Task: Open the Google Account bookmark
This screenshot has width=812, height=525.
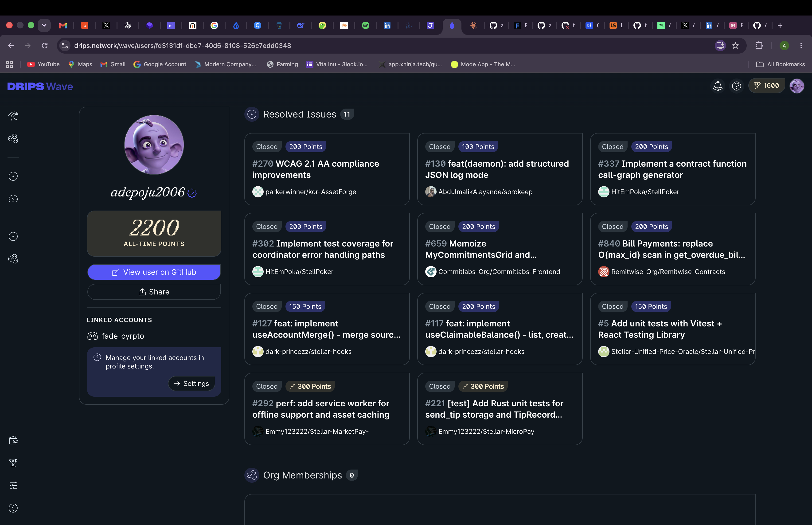Action: pyautogui.click(x=160, y=64)
